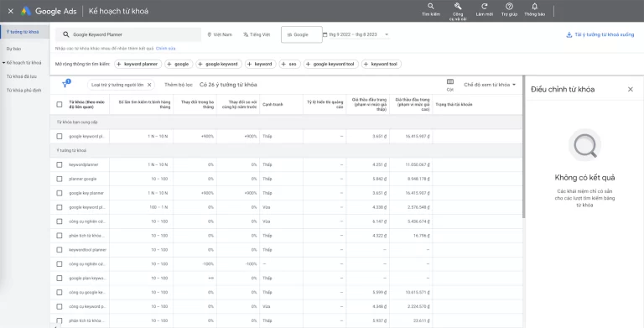Open the 'keywordplanner' keyword text
The width and height of the screenshot is (644, 328).
coord(83,164)
